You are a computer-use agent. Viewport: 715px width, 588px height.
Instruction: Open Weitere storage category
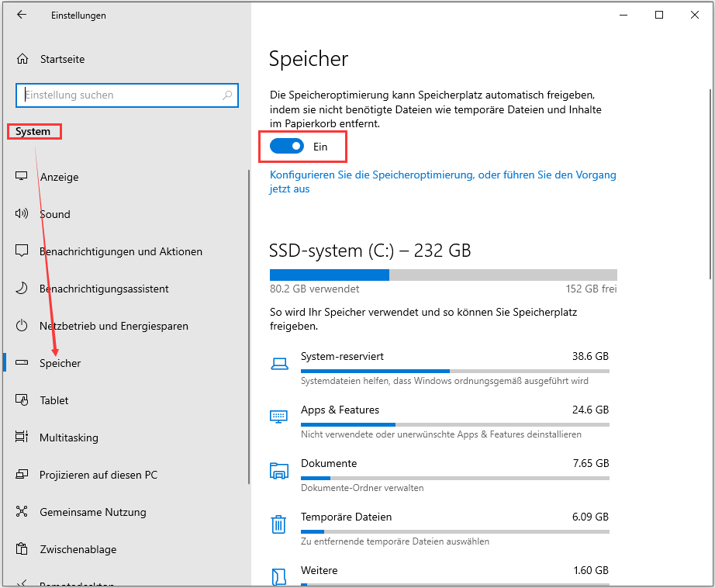[x=440, y=575]
